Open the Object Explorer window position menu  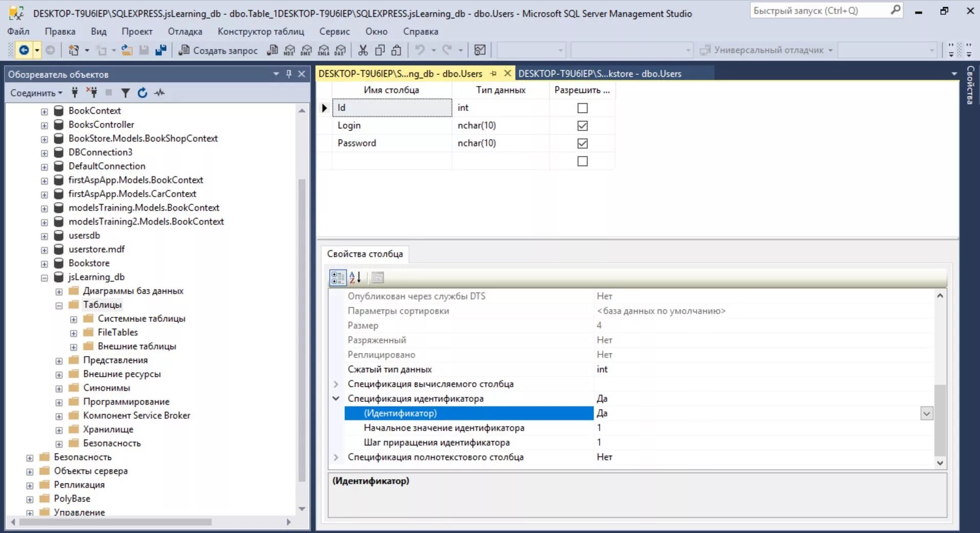point(276,74)
